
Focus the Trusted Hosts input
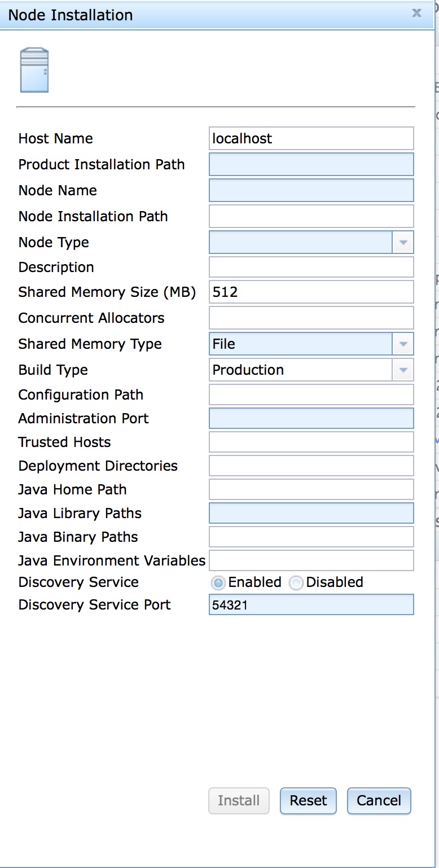(x=311, y=442)
